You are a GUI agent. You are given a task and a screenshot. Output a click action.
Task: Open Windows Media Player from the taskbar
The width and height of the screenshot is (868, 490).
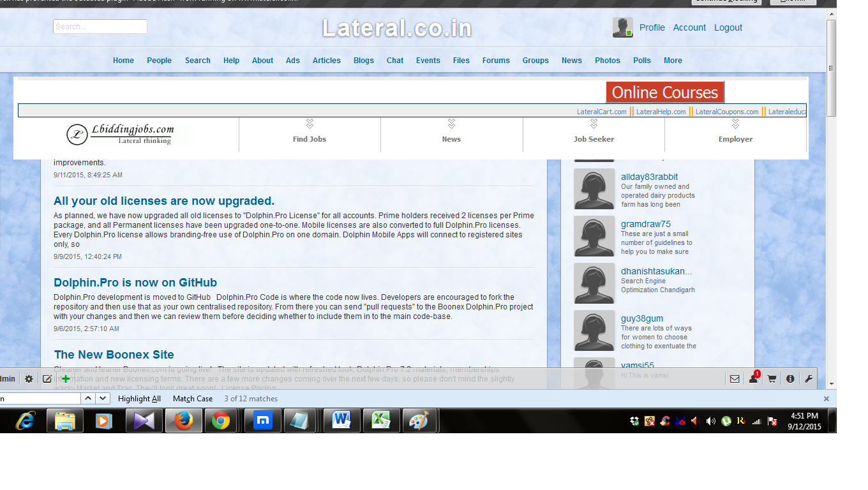coord(104,421)
